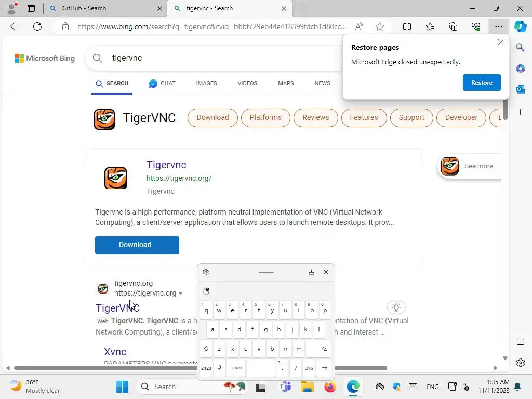Open the Outlook sidebar icon
Screen dimensions: 532x399
click(520, 89)
